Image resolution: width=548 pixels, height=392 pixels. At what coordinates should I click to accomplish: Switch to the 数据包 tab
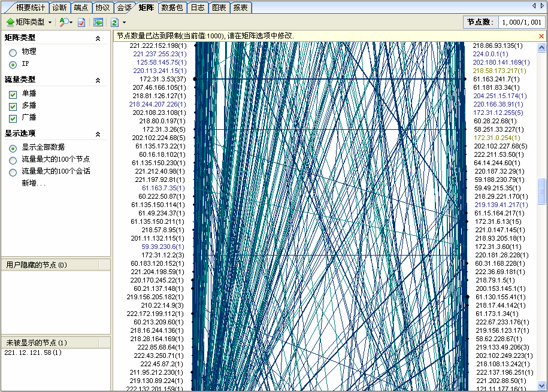[171, 8]
